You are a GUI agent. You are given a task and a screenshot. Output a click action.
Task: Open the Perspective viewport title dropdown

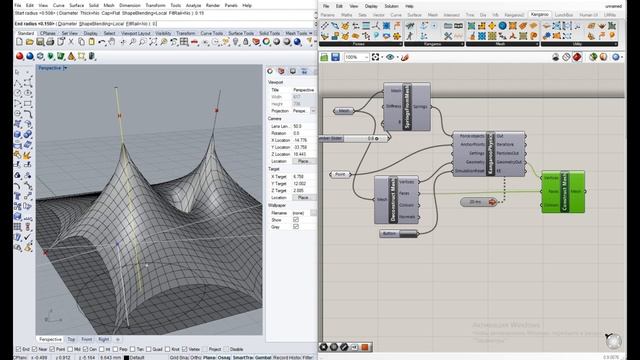click(x=65, y=68)
